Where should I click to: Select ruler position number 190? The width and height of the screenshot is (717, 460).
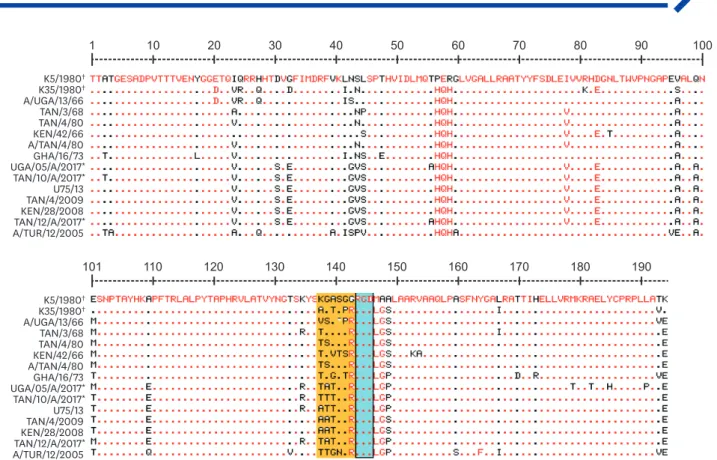coord(641,267)
